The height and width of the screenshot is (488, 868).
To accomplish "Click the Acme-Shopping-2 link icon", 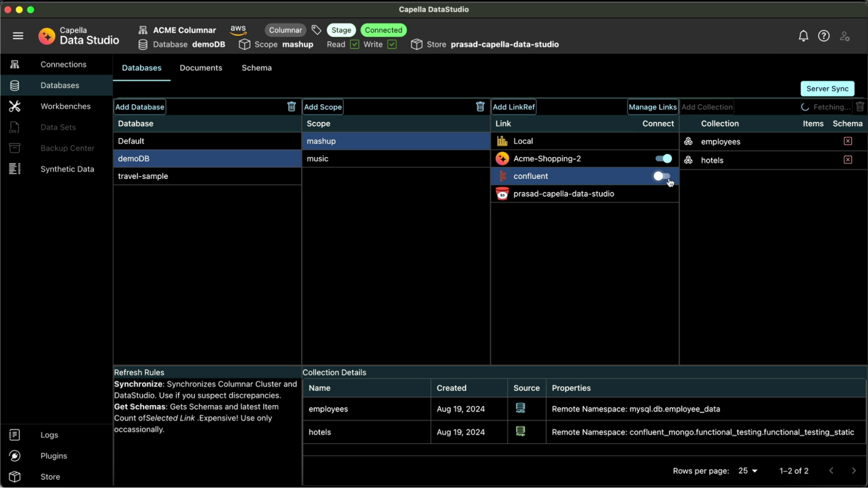I will 502,159.
